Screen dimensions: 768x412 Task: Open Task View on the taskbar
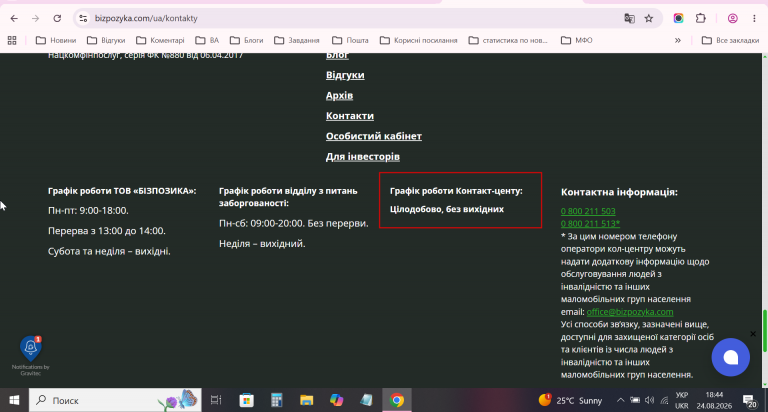(x=216, y=400)
